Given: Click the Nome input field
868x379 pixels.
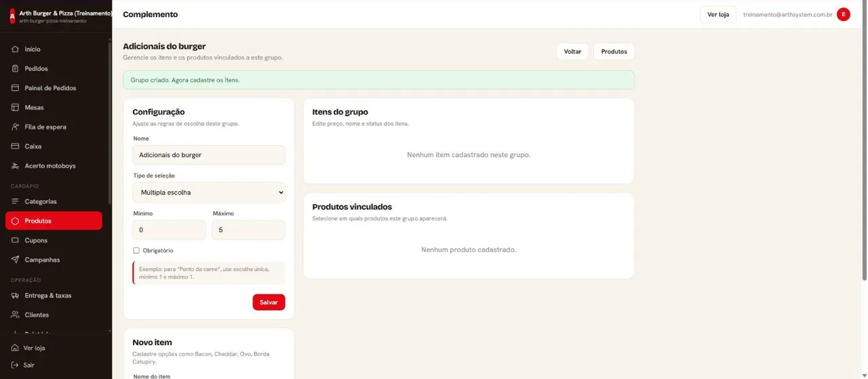Looking at the screenshot, I should tap(209, 155).
